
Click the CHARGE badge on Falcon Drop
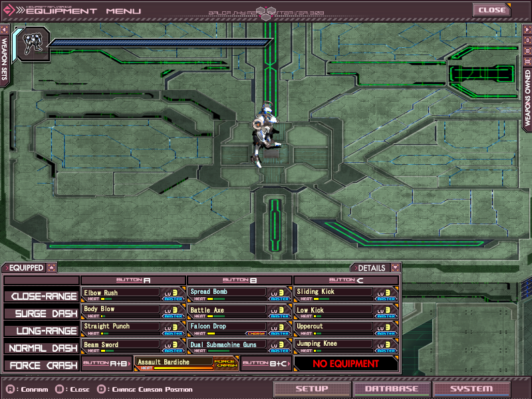point(256,334)
